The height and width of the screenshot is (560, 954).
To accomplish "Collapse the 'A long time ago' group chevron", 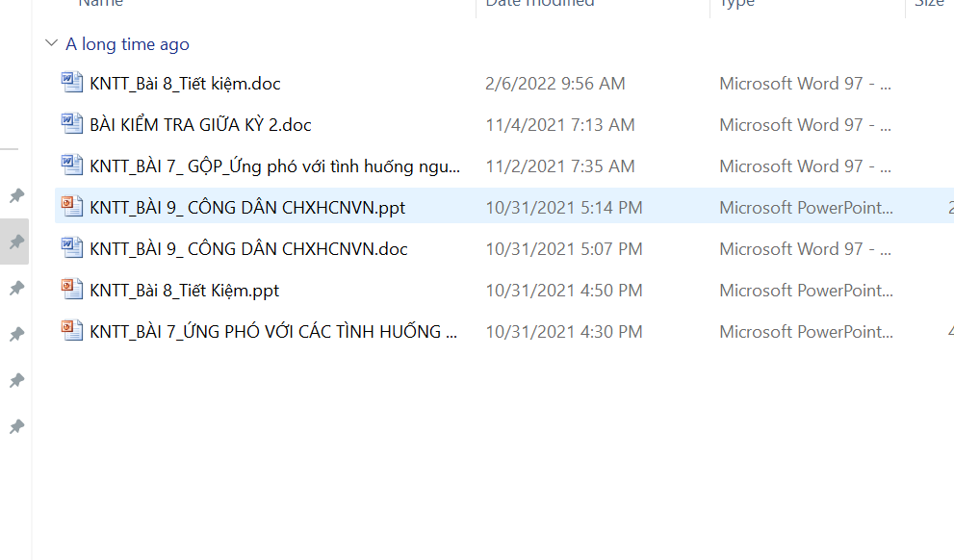I will tap(52, 43).
